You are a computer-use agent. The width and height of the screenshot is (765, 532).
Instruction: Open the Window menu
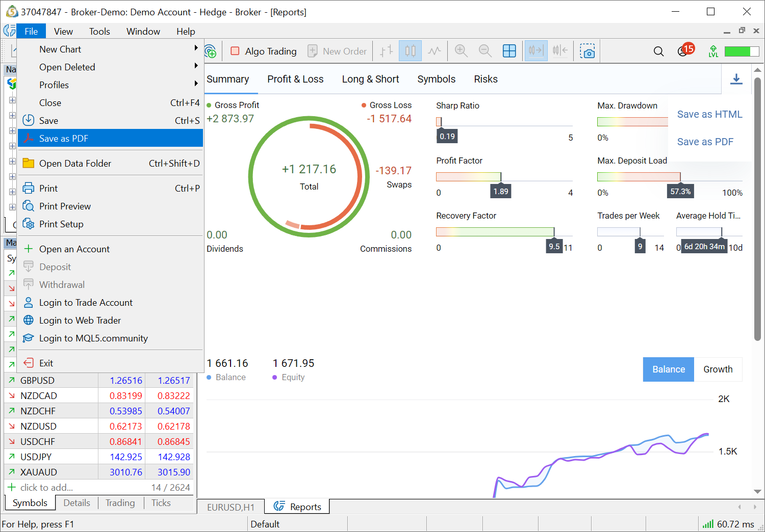click(x=143, y=31)
